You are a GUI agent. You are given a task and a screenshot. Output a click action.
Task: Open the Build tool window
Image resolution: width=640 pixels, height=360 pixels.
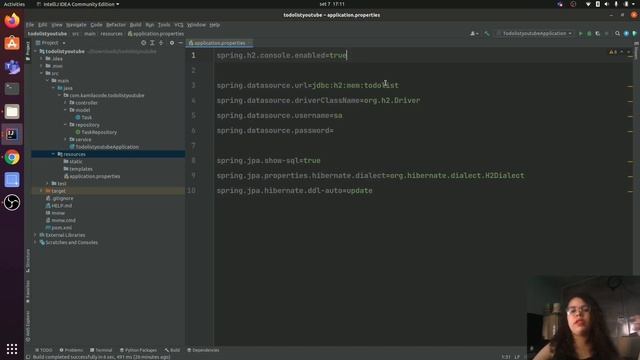point(172,350)
